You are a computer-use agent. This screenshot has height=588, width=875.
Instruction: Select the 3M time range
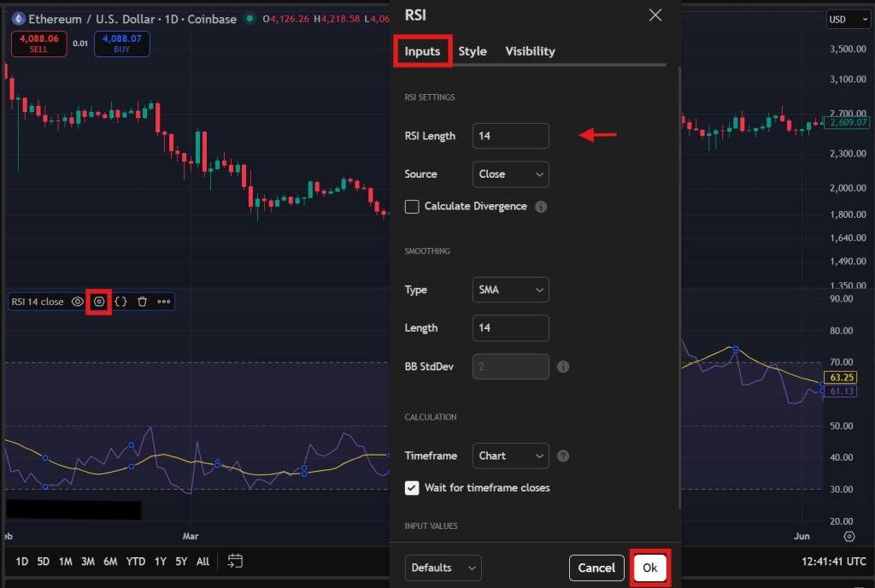tap(88, 562)
